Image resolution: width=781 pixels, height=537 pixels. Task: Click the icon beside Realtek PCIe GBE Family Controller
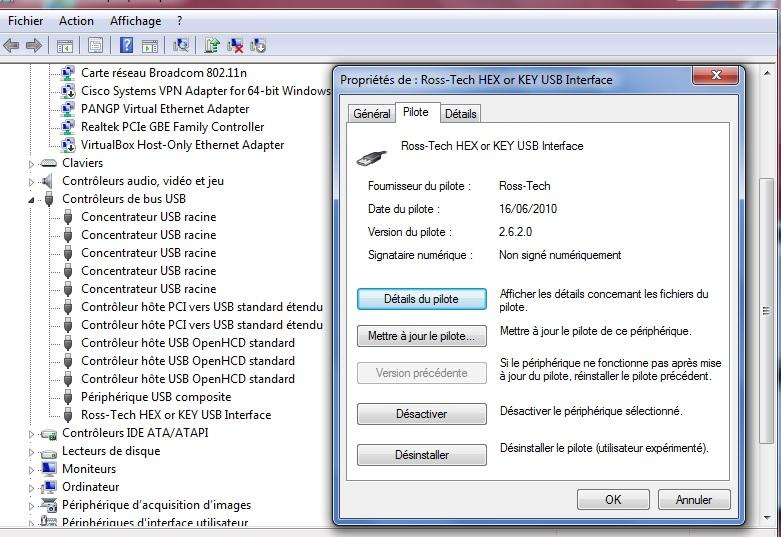[x=68, y=127]
